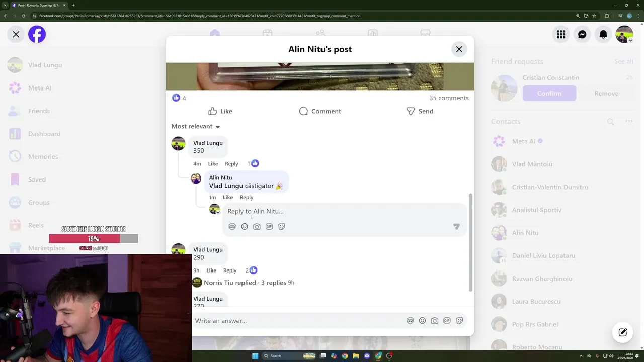Add sticker in Write an answer box
Viewport: 644px width, 362px height.
click(x=459, y=321)
